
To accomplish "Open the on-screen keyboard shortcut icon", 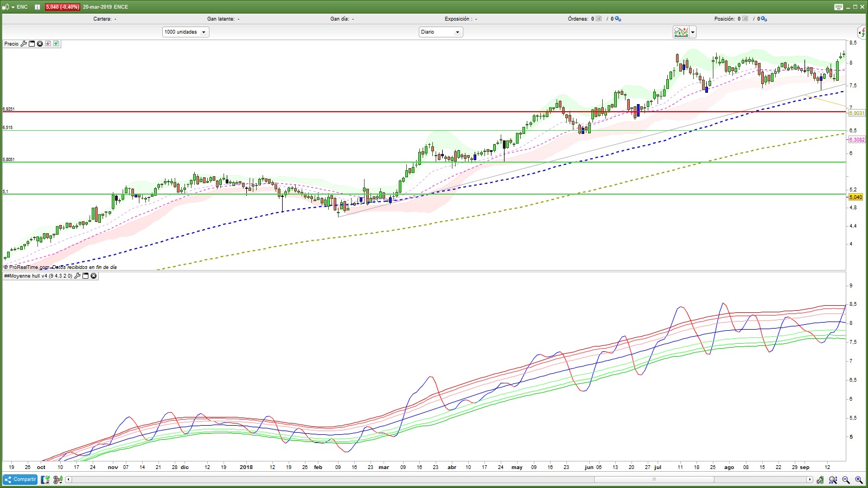I will tap(838, 7).
